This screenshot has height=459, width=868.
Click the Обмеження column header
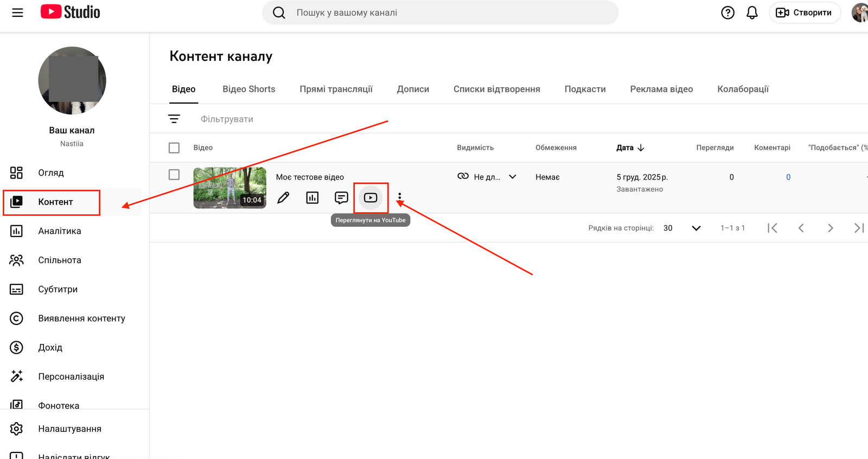click(x=556, y=148)
